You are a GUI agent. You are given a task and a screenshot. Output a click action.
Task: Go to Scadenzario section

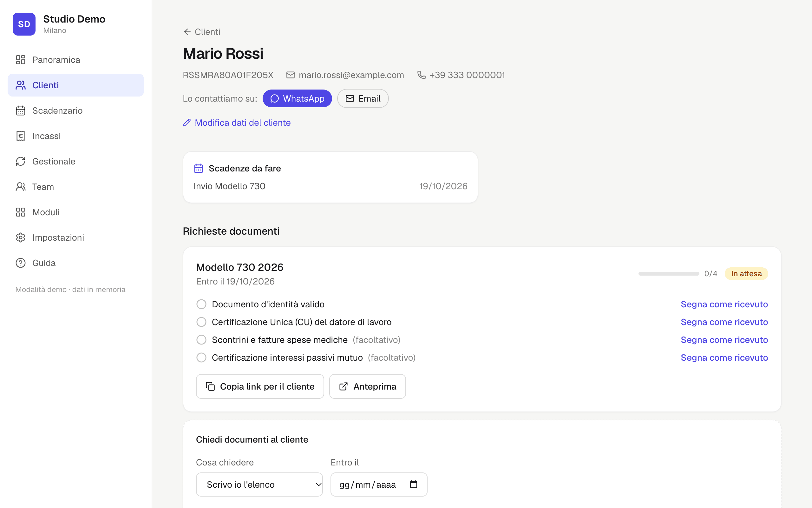click(75, 110)
